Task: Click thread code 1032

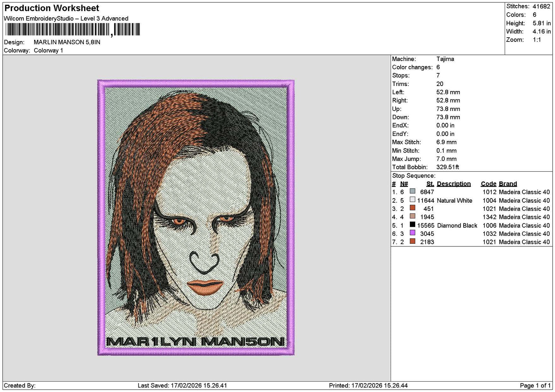Action: [x=489, y=234]
